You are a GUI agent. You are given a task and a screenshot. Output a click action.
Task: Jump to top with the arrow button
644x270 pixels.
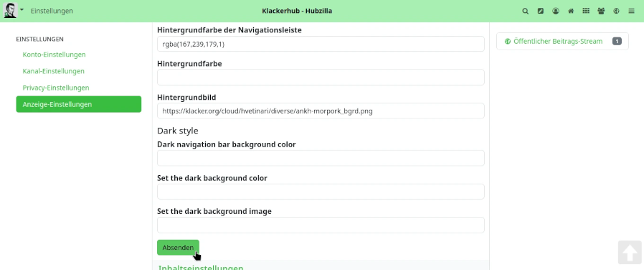tap(630, 252)
